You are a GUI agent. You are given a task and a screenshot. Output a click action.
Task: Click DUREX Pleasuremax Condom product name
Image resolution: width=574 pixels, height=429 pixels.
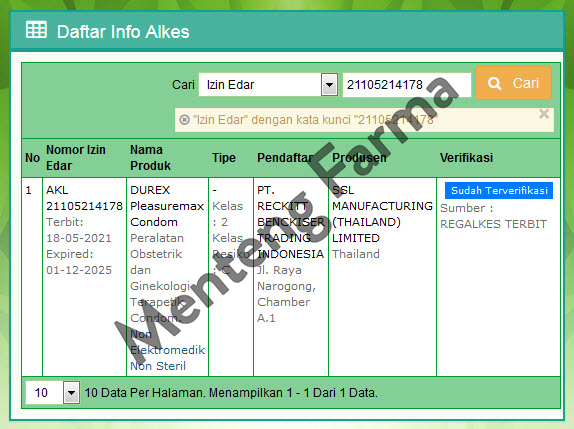click(167, 206)
